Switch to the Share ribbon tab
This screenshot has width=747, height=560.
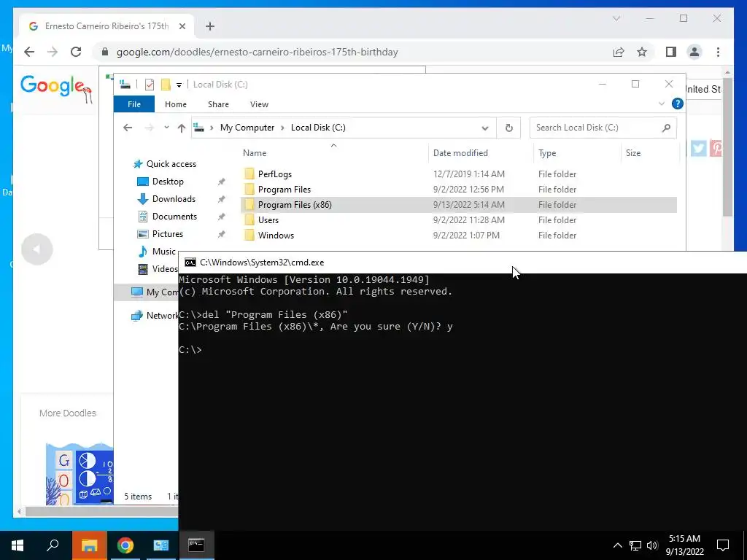click(x=218, y=104)
